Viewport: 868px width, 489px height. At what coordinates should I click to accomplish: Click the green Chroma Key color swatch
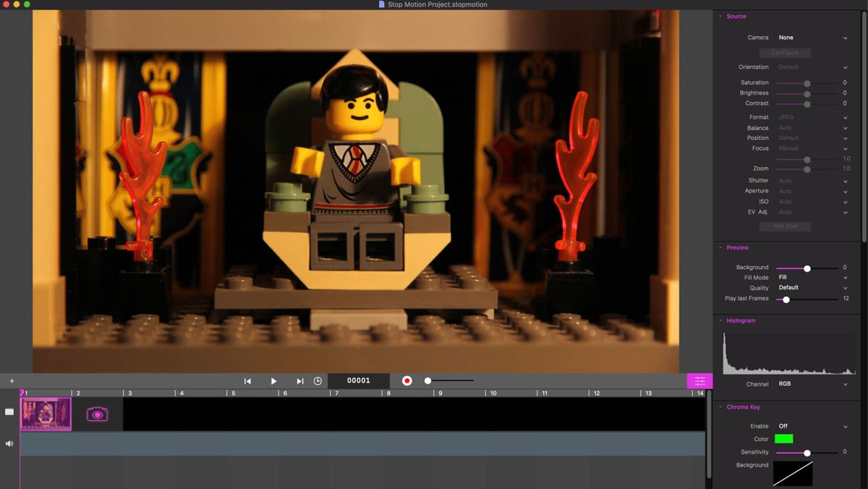(x=785, y=438)
